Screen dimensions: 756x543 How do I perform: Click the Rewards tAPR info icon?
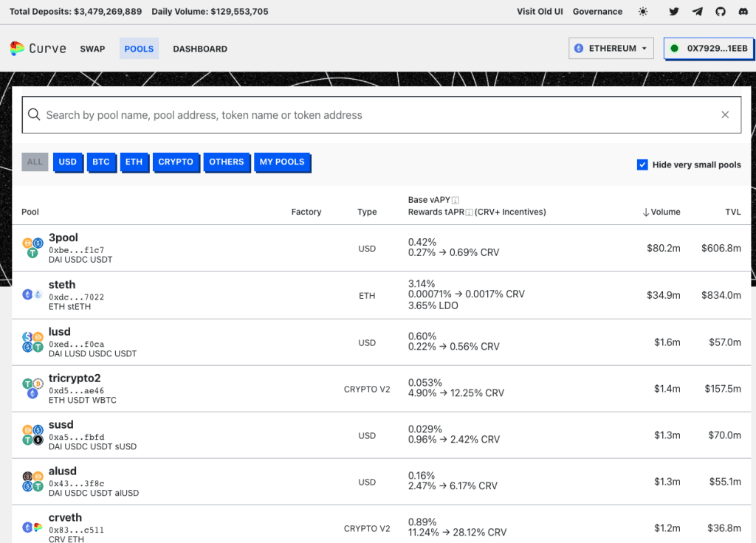point(469,212)
